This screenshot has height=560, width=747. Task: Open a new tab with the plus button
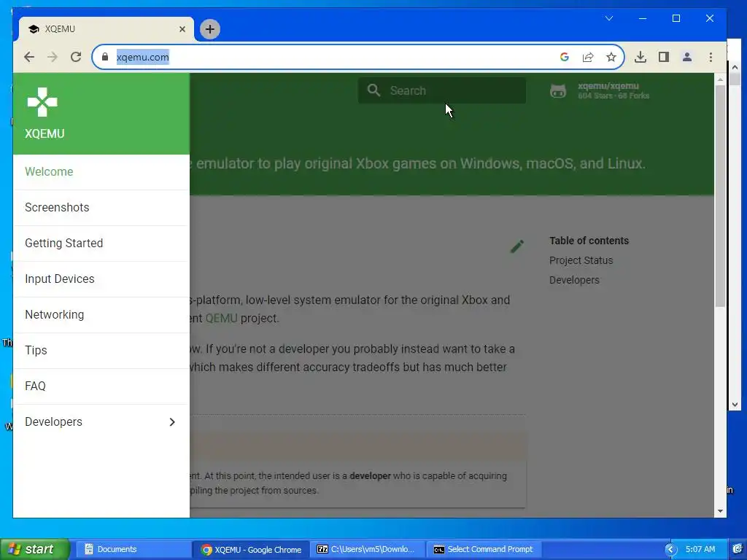click(x=209, y=29)
